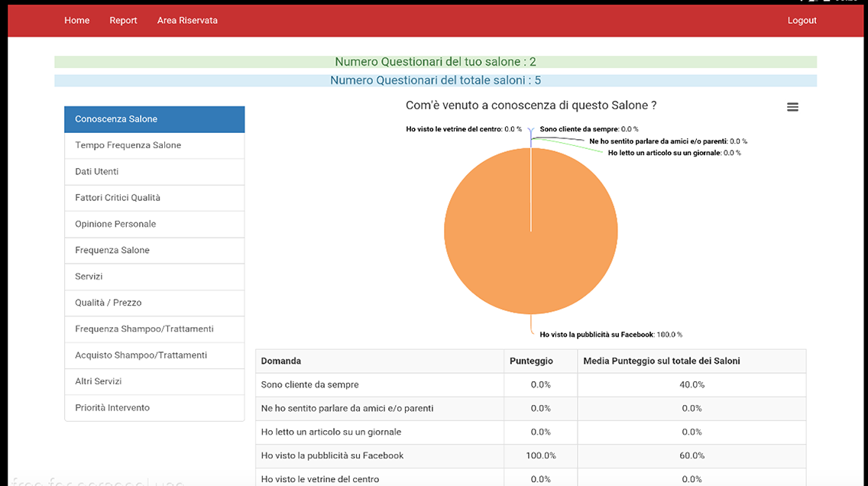
Task: Open the Servizi section
Action: 154,277
